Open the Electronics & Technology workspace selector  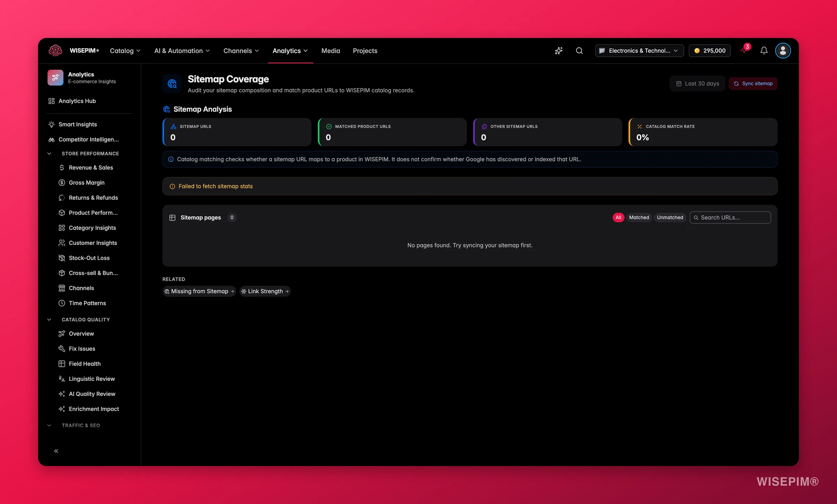pos(639,51)
